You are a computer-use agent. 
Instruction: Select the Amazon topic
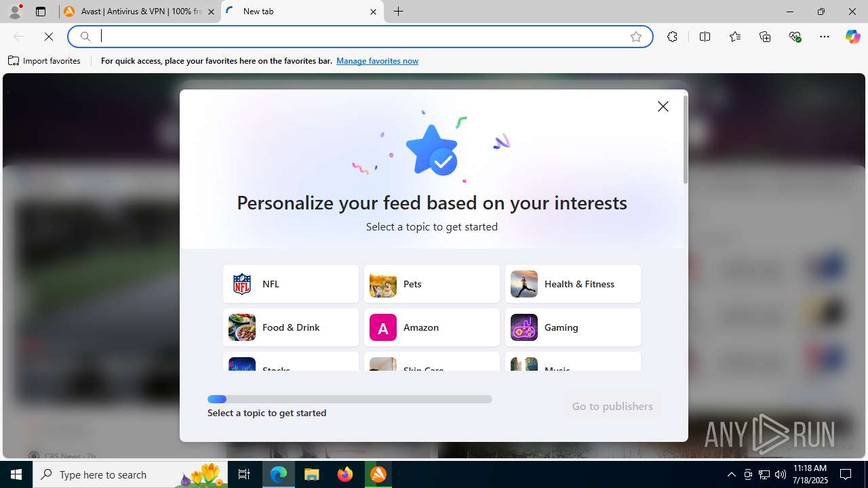tap(432, 327)
